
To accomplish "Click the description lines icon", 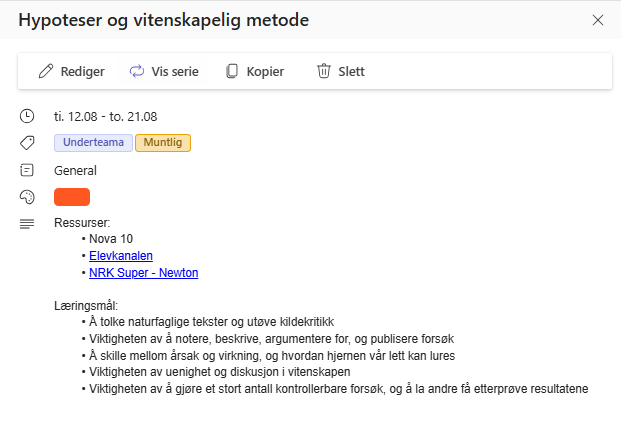I will click(x=27, y=224).
